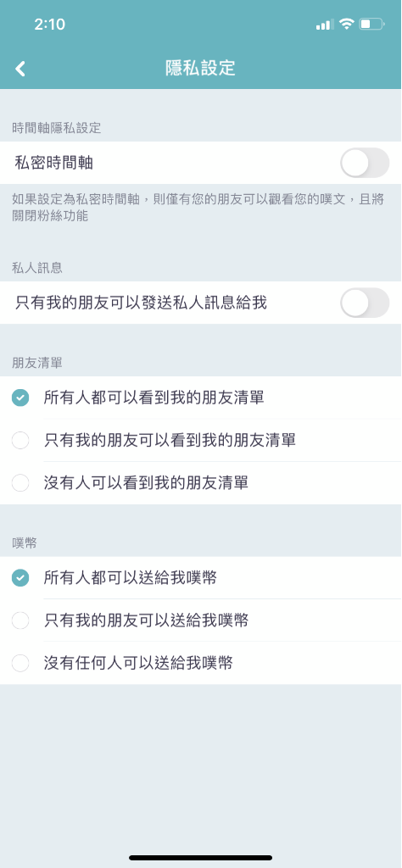Tap the 噗幣 section header

click(x=25, y=543)
